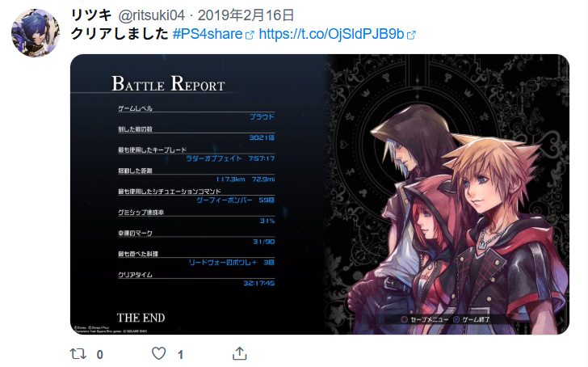588x367 pixels.
Task: Click THE END text in image
Action: pos(141,318)
